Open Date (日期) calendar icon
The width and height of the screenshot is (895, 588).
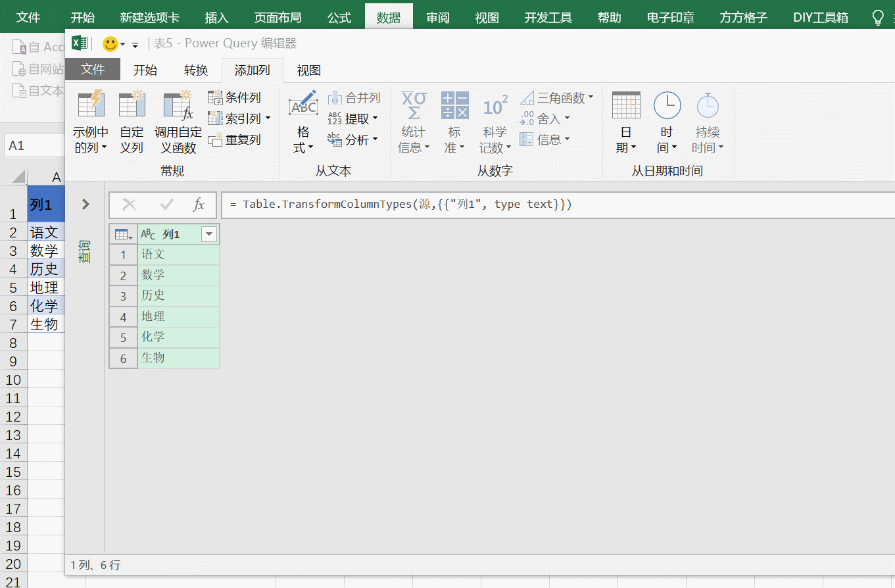(x=626, y=105)
